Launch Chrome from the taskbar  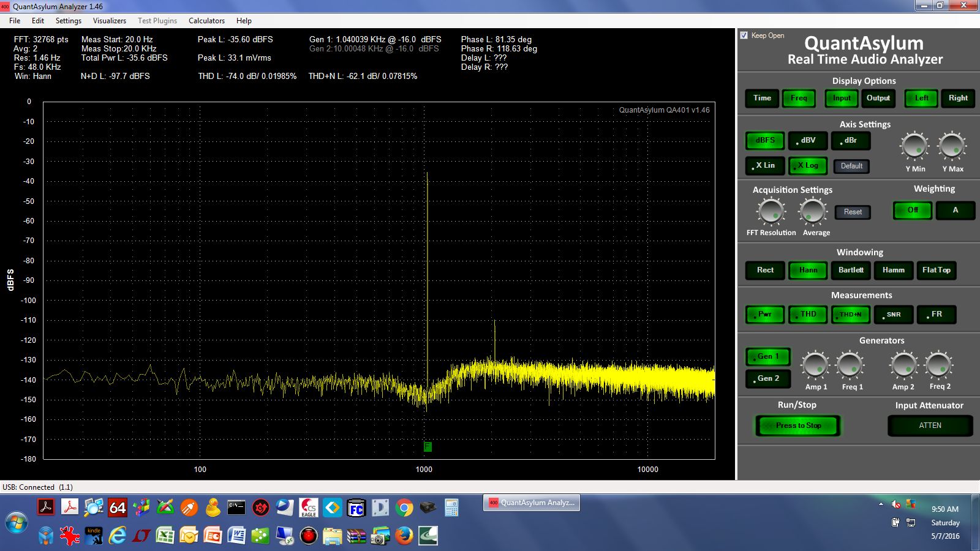[404, 508]
